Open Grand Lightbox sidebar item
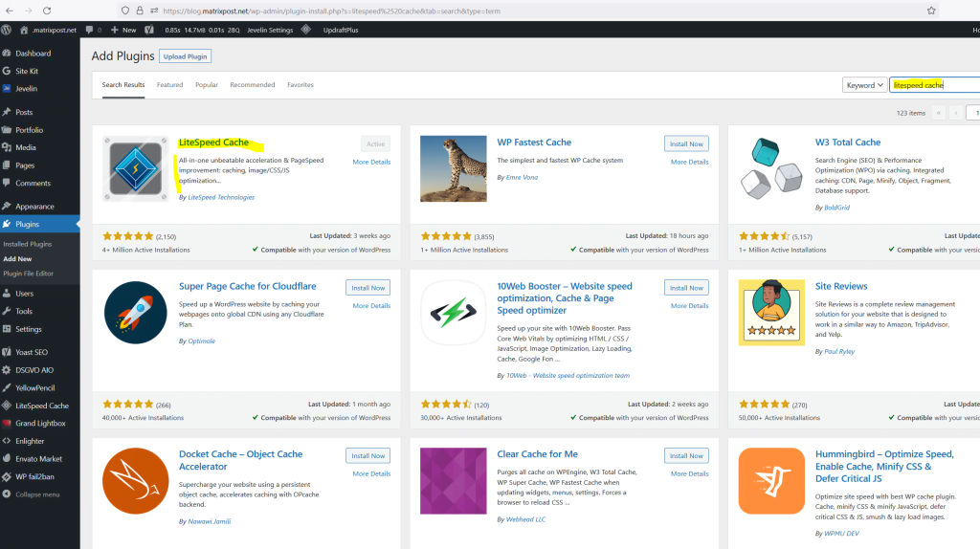980x549 pixels. pyautogui.click(x=40, y=423)
